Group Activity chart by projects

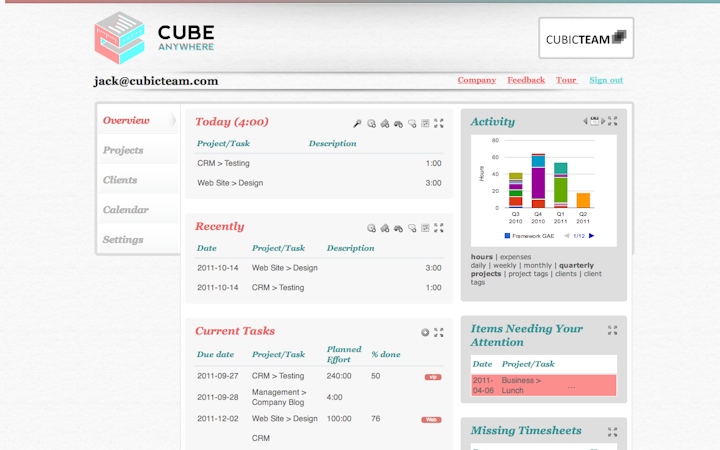[486, 274]
